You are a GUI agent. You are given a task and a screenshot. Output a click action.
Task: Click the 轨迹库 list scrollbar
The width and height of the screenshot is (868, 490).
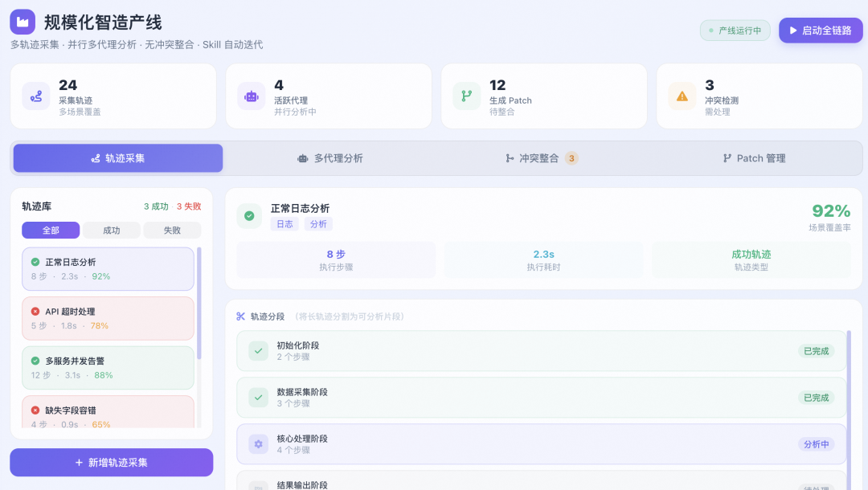point(199,303)
